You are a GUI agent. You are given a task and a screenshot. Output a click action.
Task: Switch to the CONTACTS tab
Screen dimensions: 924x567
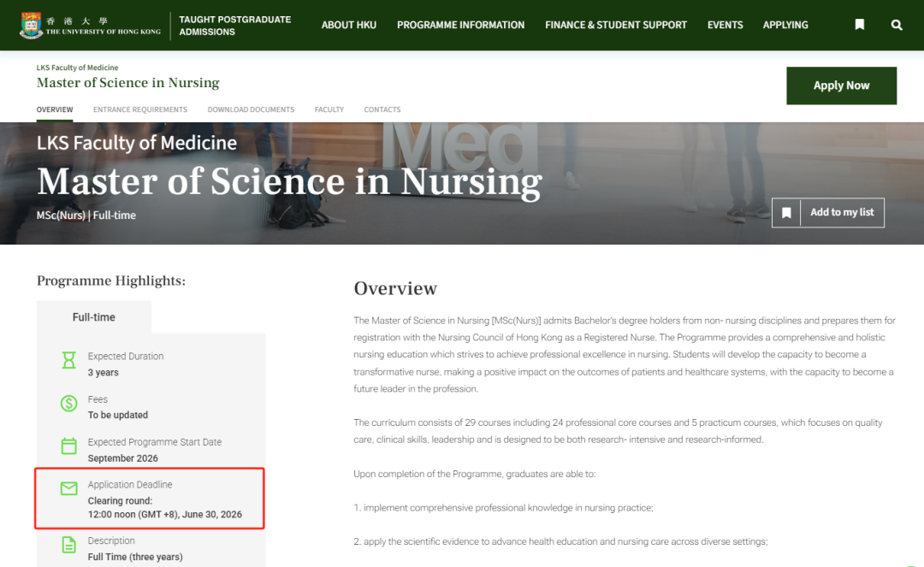coord(382,109)
